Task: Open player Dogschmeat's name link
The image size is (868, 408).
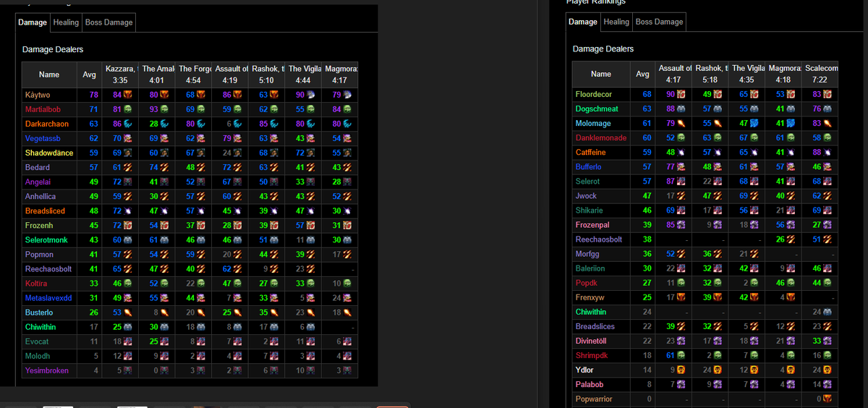Action: (597, 109)
